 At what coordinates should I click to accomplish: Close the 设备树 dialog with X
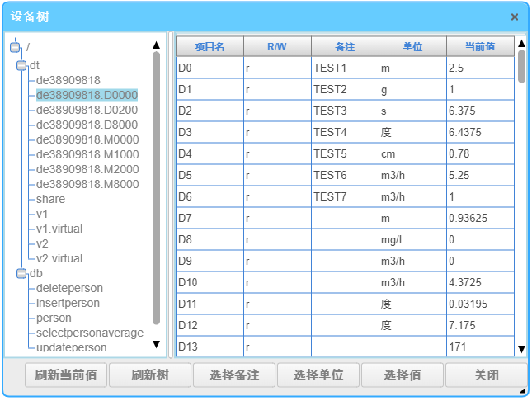click(x=515, y=17)
